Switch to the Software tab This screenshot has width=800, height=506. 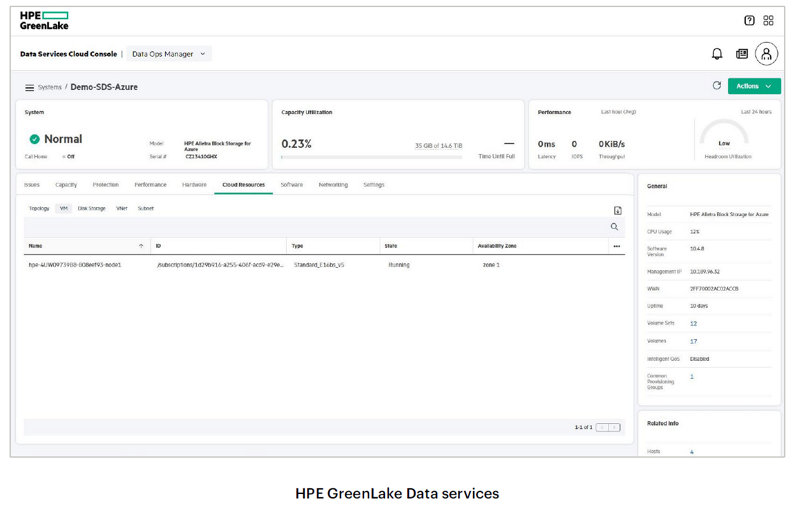[292, 185]
